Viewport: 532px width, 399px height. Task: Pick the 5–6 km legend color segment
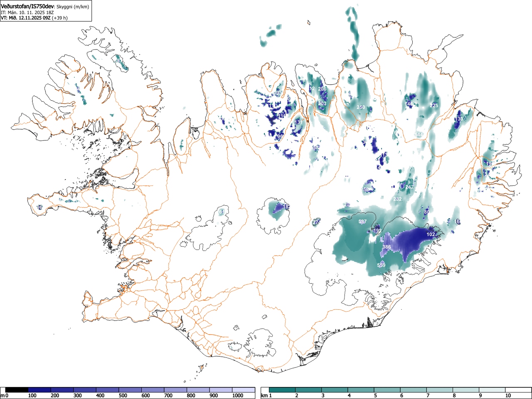[388, 390]
